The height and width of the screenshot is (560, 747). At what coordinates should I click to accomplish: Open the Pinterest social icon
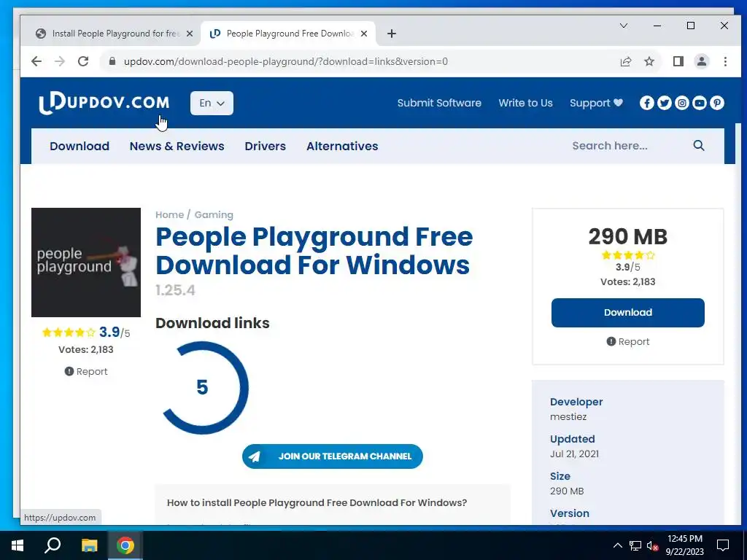point(717,103)
